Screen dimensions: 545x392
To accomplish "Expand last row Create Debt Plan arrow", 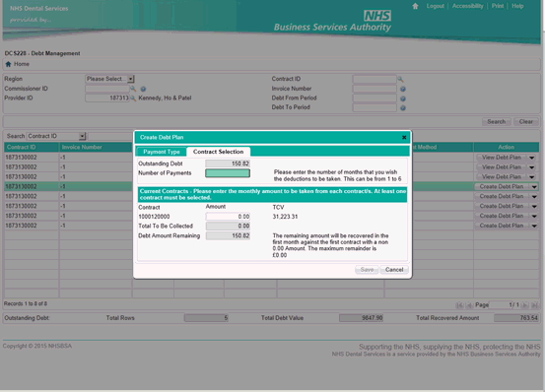I will [534, 226].
